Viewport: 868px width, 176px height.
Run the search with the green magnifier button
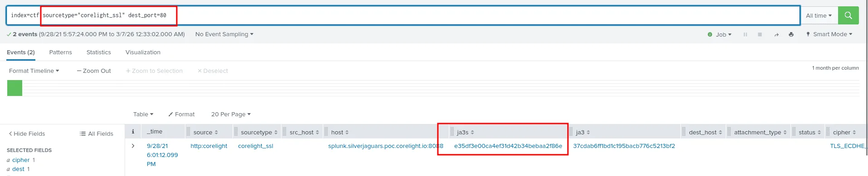(x=848, y=15)
